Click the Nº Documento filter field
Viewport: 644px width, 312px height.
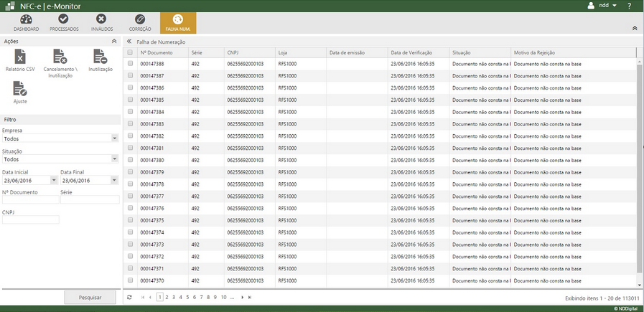click(30, 200)
